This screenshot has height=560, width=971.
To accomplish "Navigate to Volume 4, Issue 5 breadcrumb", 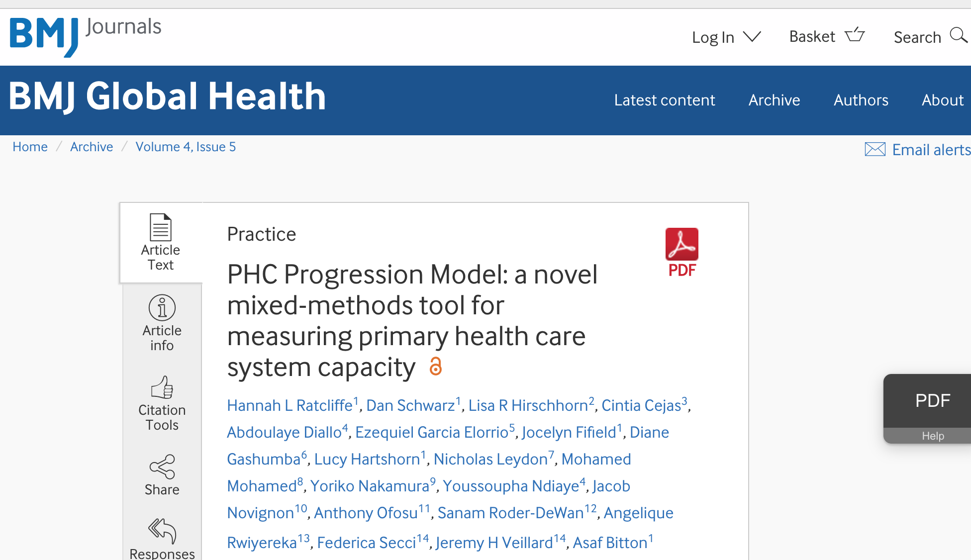I will (x=186, y=147).
